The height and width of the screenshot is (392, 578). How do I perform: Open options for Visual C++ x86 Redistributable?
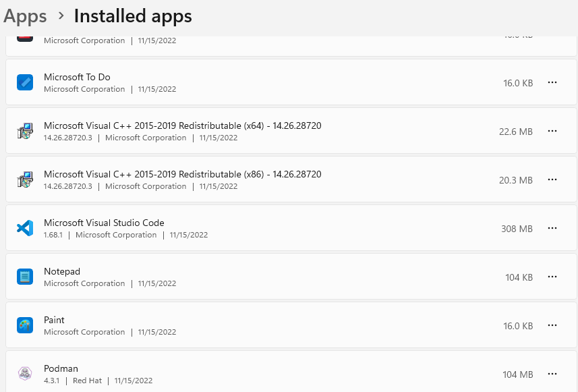552,179
